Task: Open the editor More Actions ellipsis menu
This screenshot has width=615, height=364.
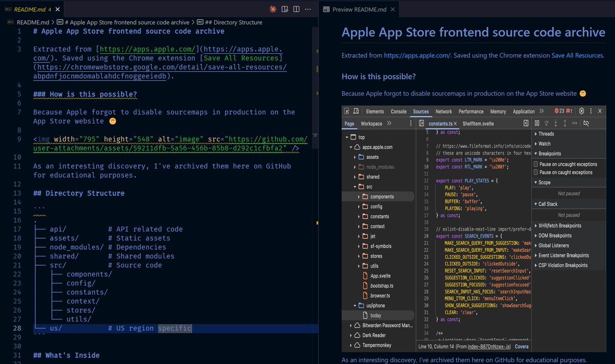Action: [308, 9]
